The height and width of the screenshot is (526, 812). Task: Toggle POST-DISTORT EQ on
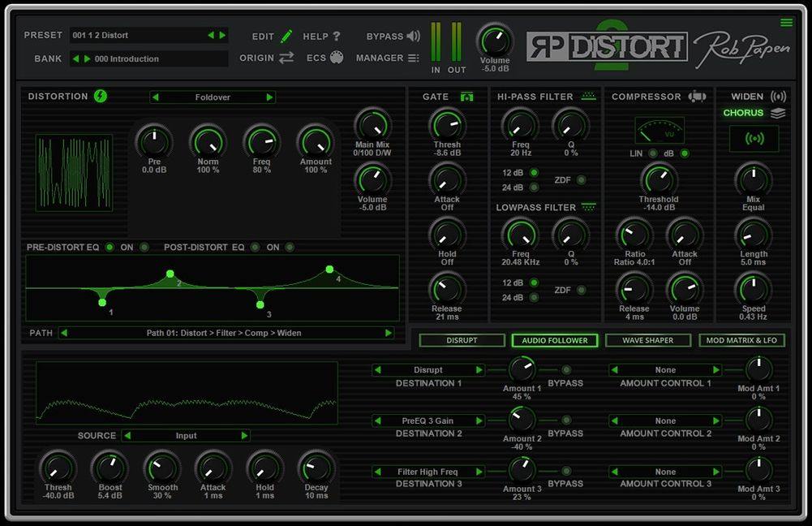click(256, 248)
